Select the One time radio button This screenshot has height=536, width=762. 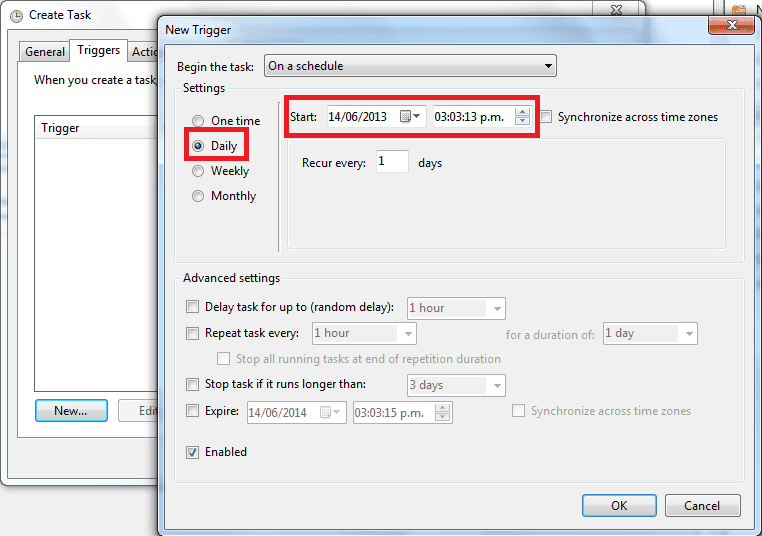tap(198, 121)
